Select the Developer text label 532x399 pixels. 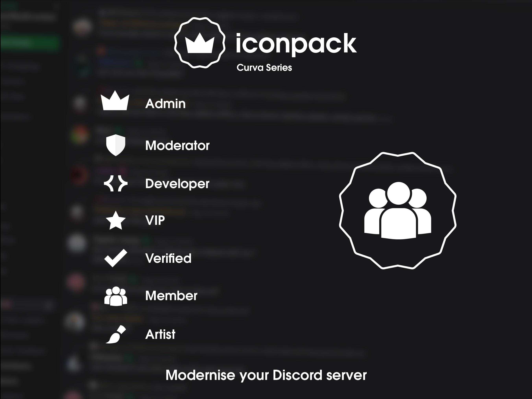177,184
